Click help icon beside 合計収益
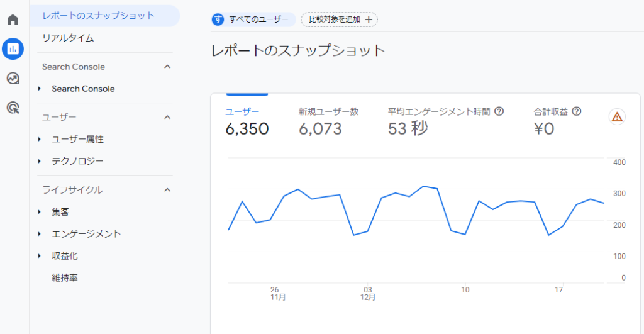This screenshot has width=644, height=334. 576,111
